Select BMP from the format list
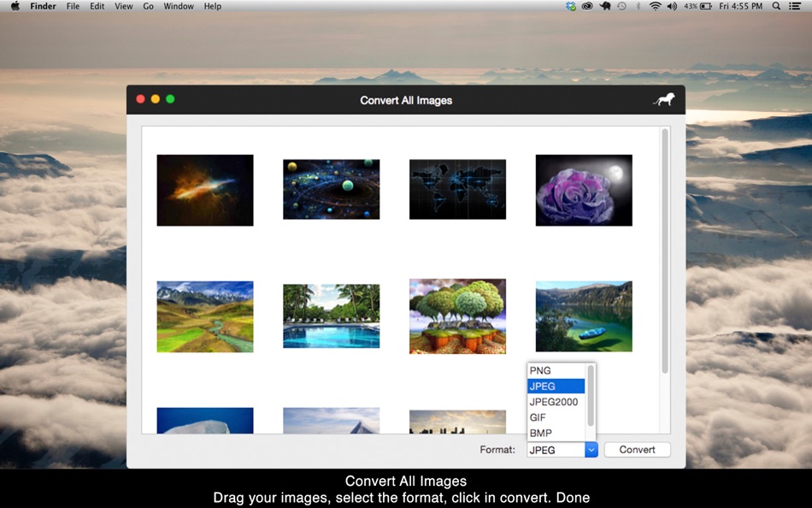This screenshot has width=812, height=508. [554, 433]
